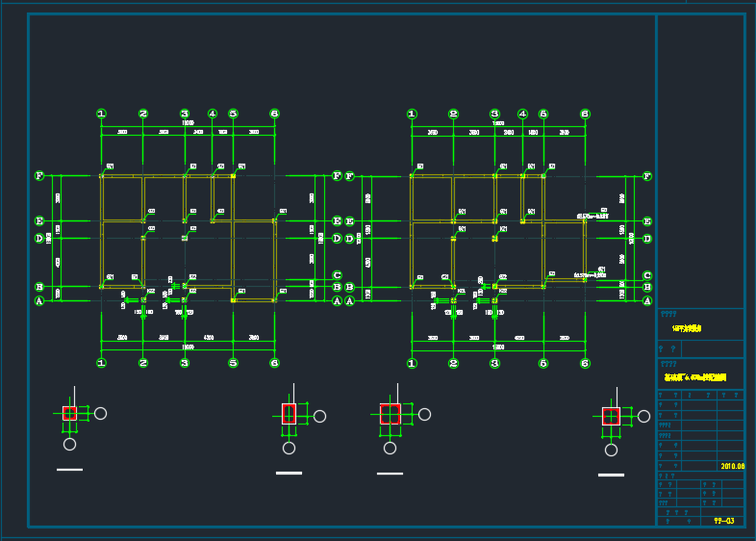Select the tall narrow red column section
Image resolution: width=756 pixels, height=541 pixels.
289,414
